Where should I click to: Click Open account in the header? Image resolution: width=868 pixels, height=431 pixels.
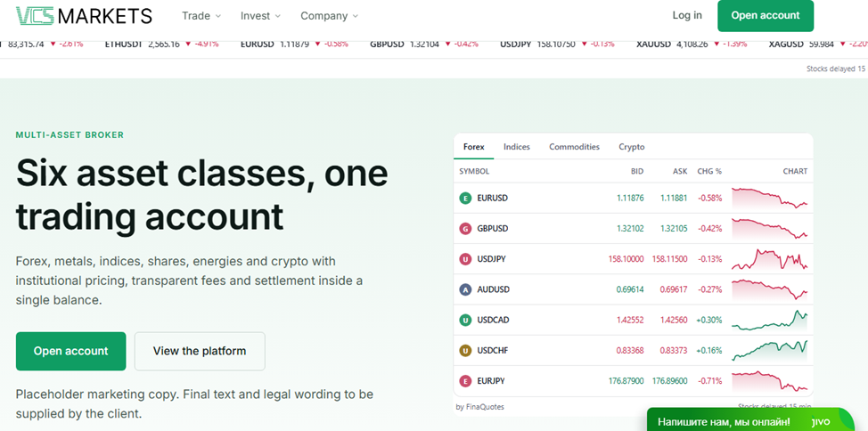[766, 15]
